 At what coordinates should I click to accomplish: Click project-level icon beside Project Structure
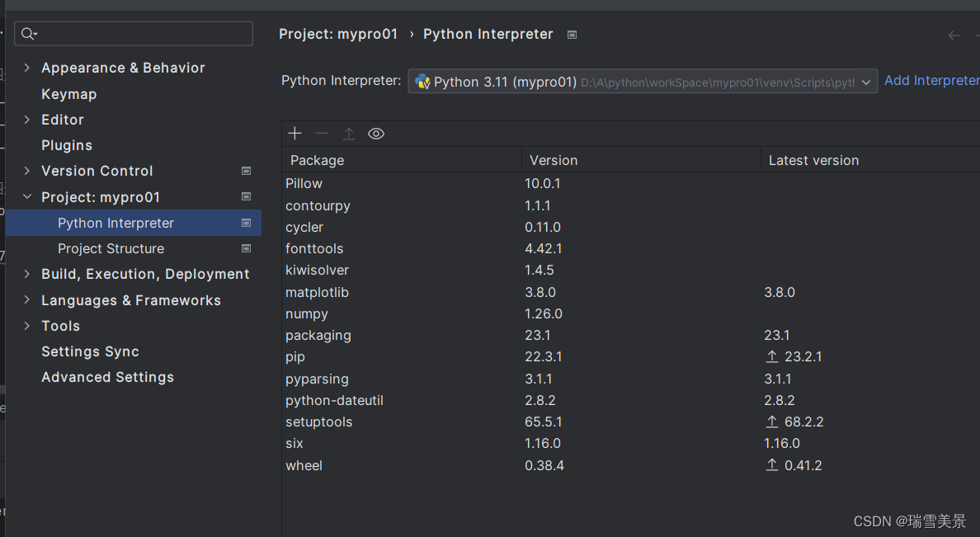point(247,248)
